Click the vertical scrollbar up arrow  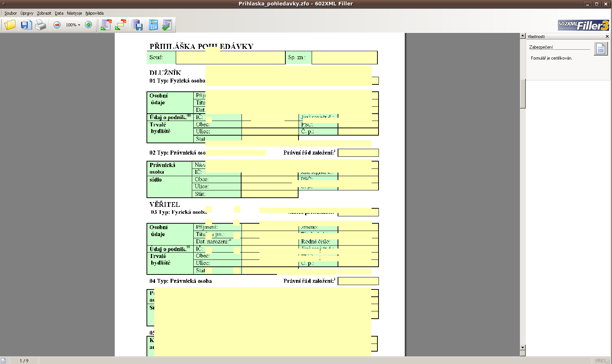523,36
